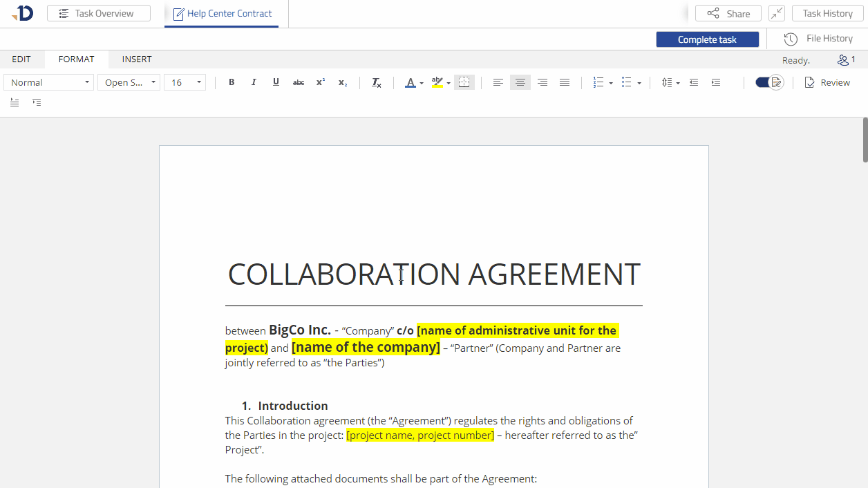Click the clear formatting icon

(377, 83)
